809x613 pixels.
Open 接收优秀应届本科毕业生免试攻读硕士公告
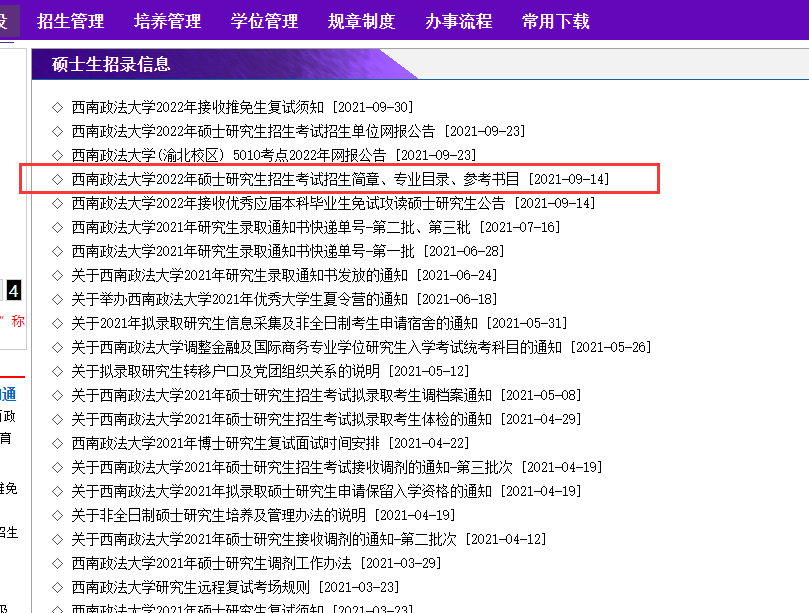[288, 203]
